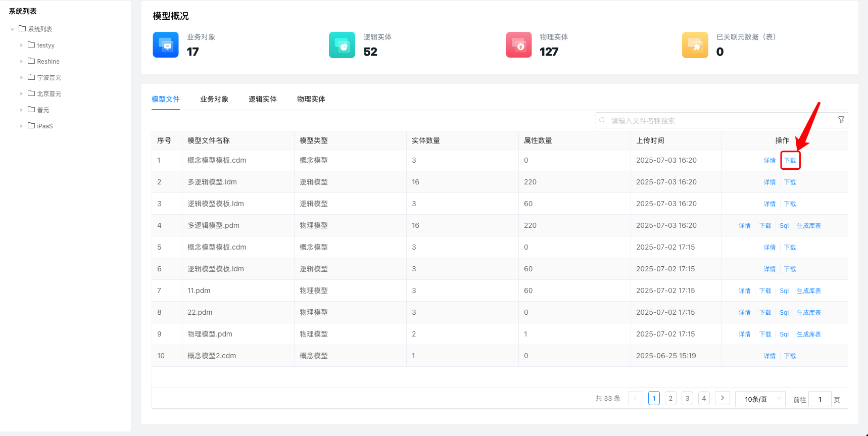
Task: Expand the 宁波普元 tree node
Action: click(21, 78)
